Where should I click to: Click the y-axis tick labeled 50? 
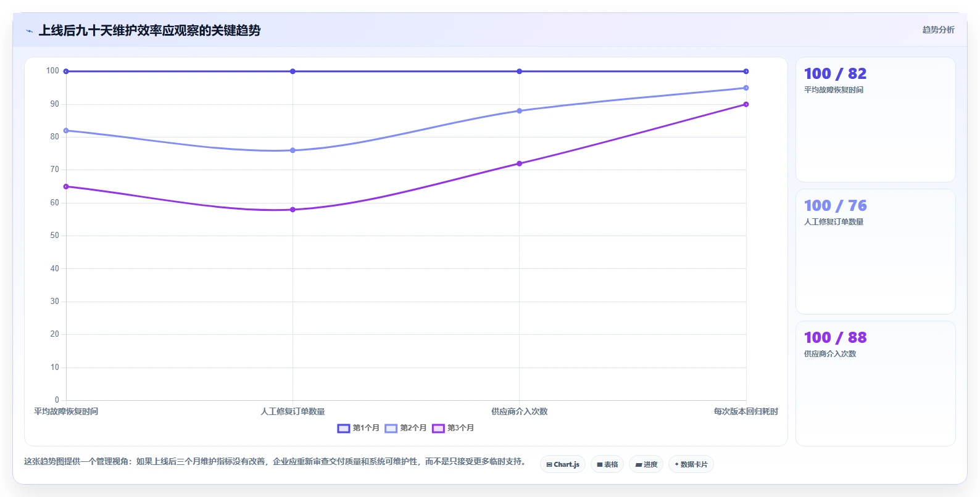[x=55, y=236]
